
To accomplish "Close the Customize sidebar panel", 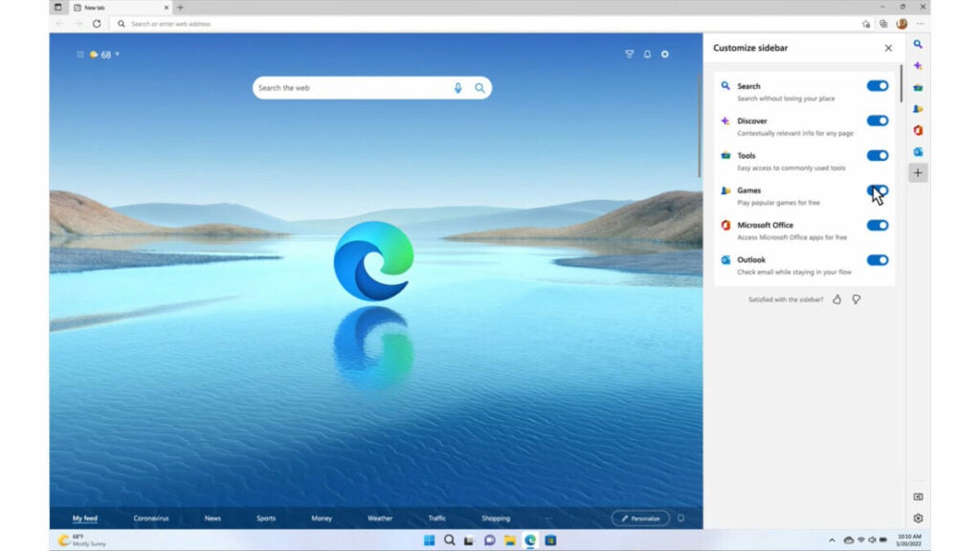I will point(888,48).
